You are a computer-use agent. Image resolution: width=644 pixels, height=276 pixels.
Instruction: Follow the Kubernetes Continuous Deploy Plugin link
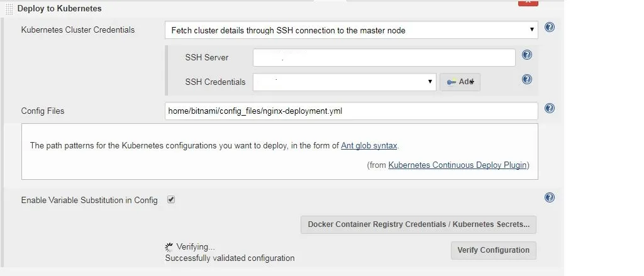pos(458,165)
